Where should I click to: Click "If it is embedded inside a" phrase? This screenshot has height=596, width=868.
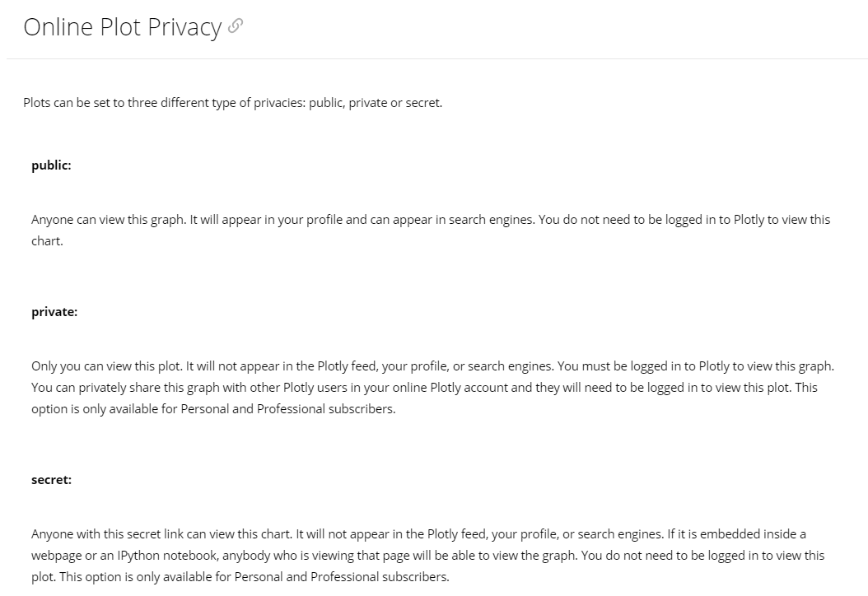[x=736, y=534]
